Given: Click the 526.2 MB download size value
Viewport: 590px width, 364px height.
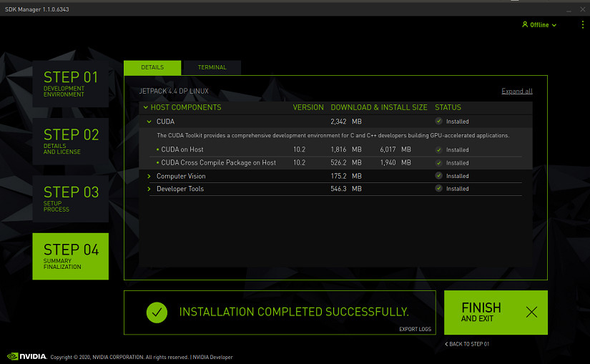Looking at the screenshot, I should pos(346,162).
